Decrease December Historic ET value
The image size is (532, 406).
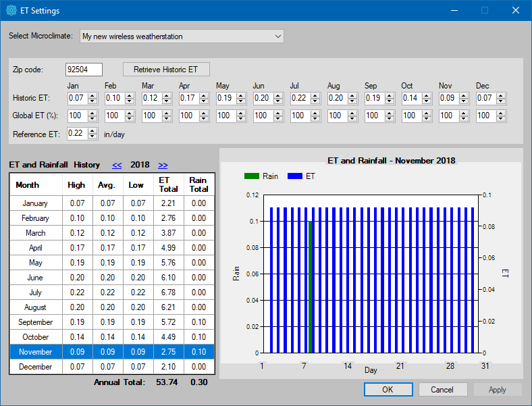pyautogui.click(x=501, y=101)
